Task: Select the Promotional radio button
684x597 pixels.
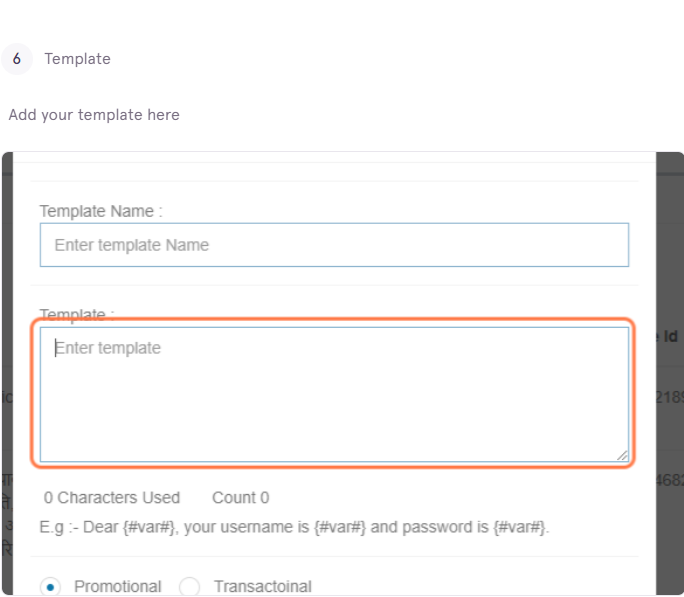Action: tap(50, 587)
